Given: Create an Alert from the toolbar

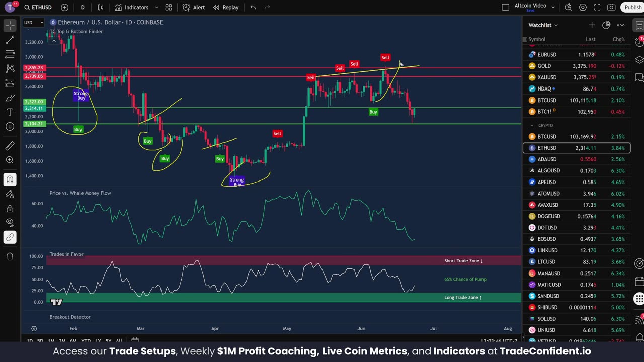Looking at the screenshot, I should coord(194,7).
